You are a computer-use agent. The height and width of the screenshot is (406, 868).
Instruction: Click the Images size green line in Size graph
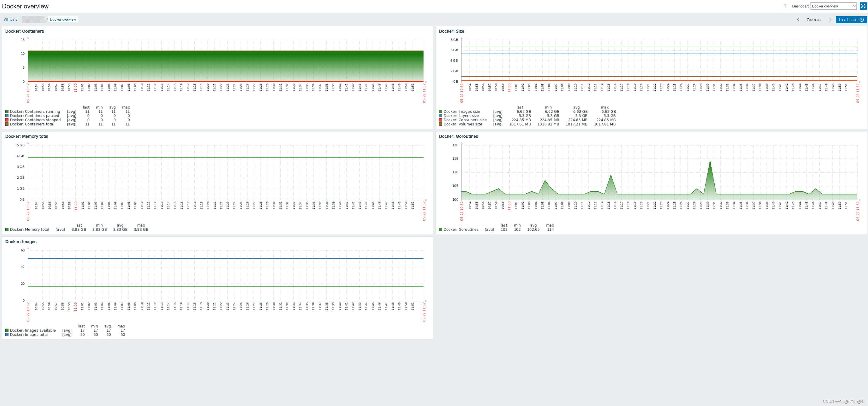click(x=659, y=47)
